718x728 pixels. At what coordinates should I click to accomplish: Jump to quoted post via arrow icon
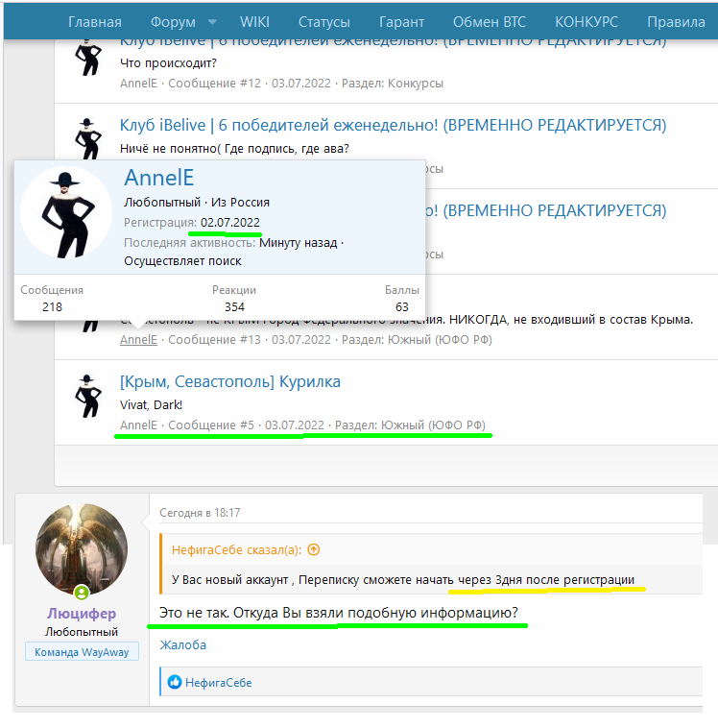pos(314,549)
